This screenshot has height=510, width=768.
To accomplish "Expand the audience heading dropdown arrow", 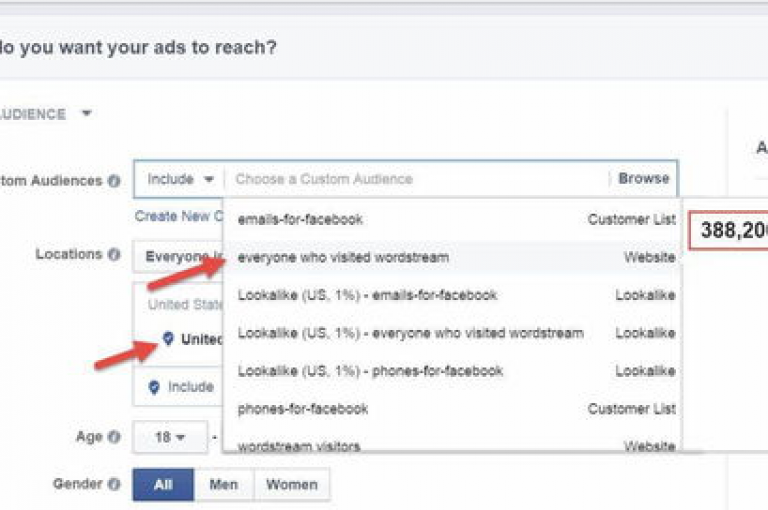I will (86, 114).
